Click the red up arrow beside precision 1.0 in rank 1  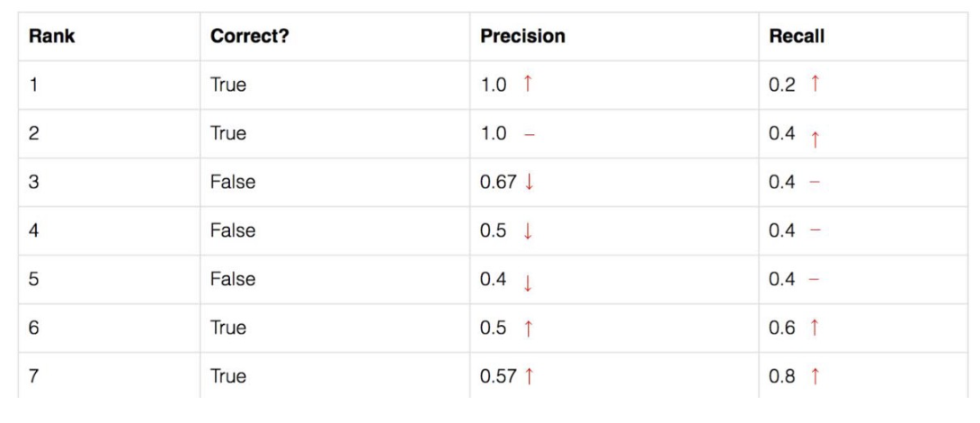[528, 84]
